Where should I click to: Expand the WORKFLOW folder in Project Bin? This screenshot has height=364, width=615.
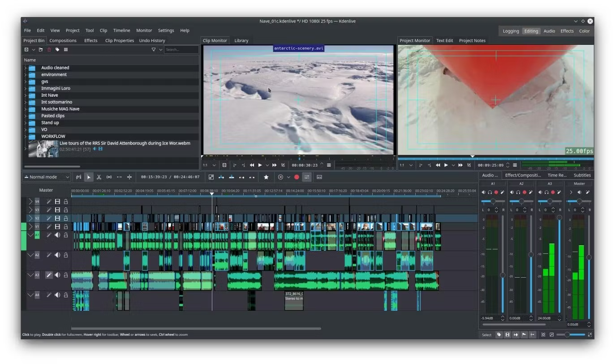click(26, 136)
